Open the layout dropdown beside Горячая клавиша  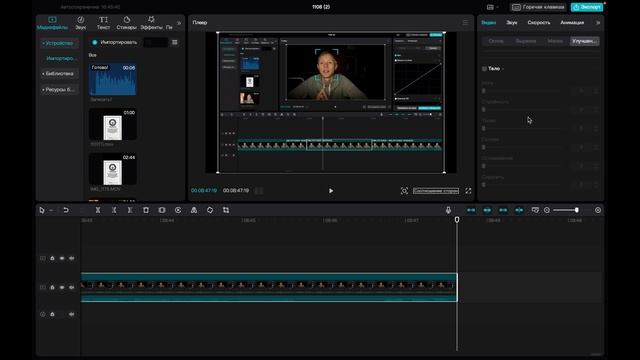[x=493, y=7]
